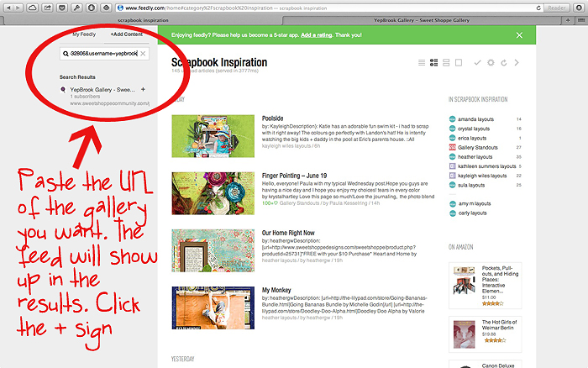This screenshot has width=588, height=368.
Task: Open Our Home Right Now article
Action: (x=288, y=233)
